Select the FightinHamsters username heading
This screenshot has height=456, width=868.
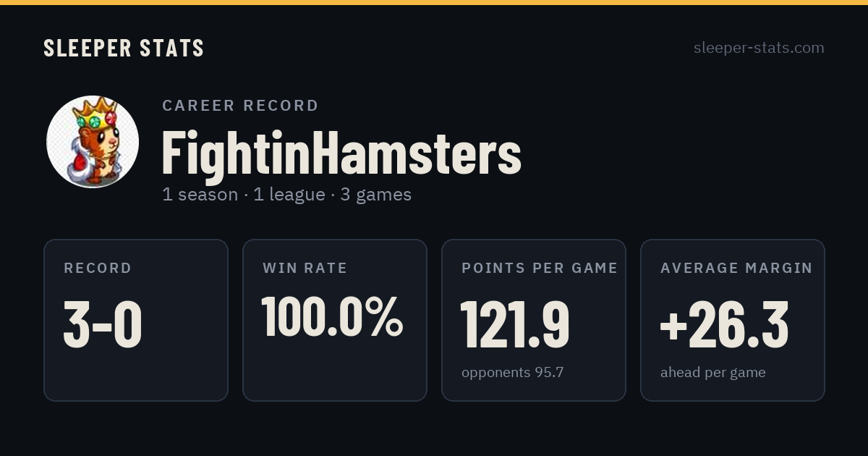[x=341, y=152]
